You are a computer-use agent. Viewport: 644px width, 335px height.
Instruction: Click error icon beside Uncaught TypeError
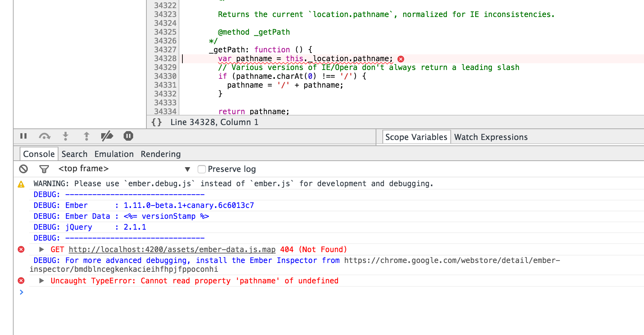(21, 281)
